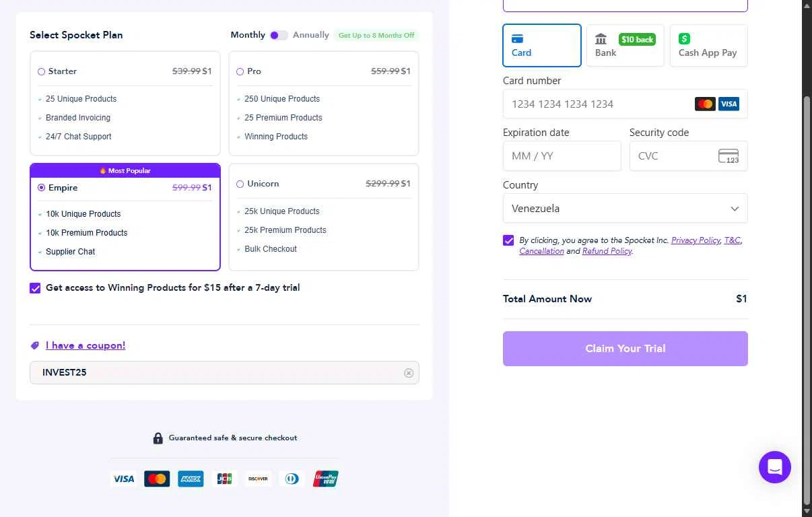Click the Discover logo
This screenshot has height=517, width=812.
(x=258, y=479)
